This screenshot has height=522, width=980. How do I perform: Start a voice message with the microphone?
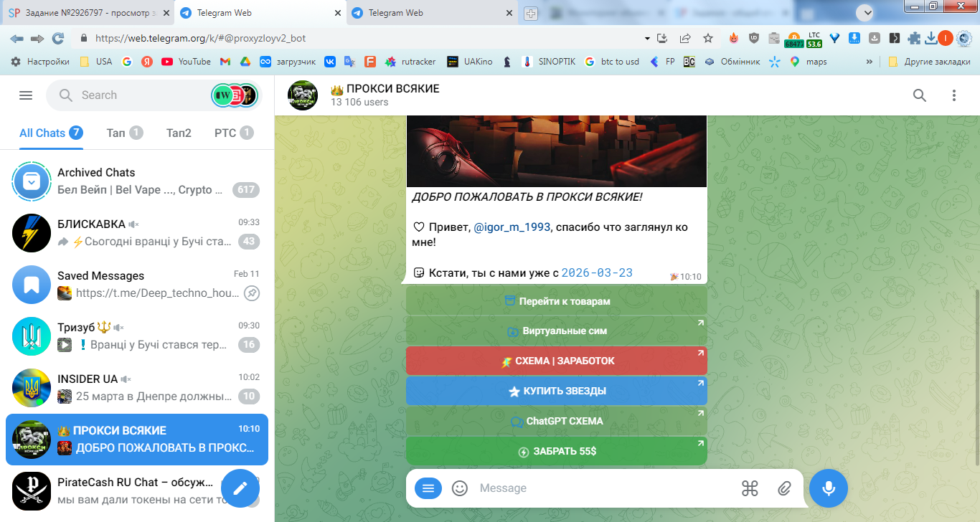click(x=829, y=488)
